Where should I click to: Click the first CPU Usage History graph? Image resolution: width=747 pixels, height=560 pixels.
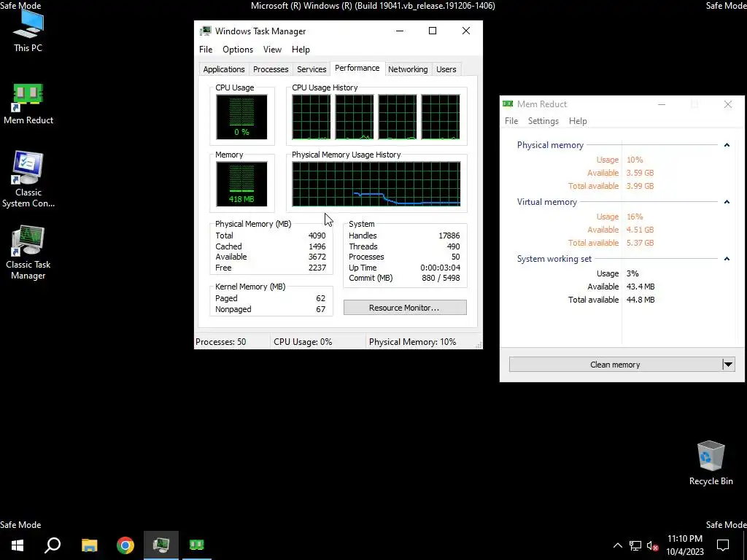point(311,117)
